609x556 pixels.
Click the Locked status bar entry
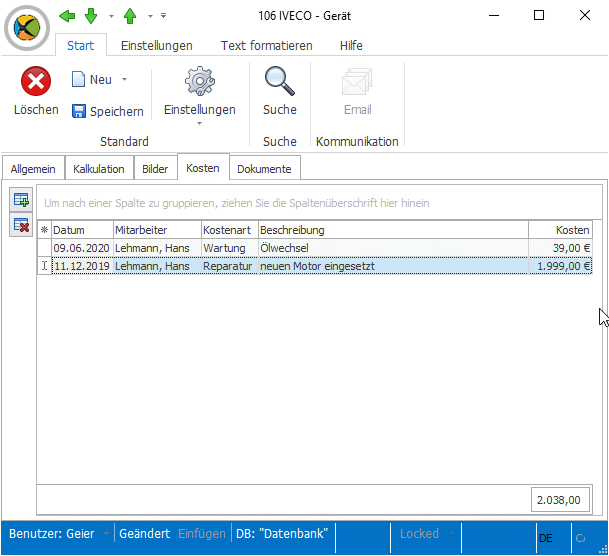419,534
